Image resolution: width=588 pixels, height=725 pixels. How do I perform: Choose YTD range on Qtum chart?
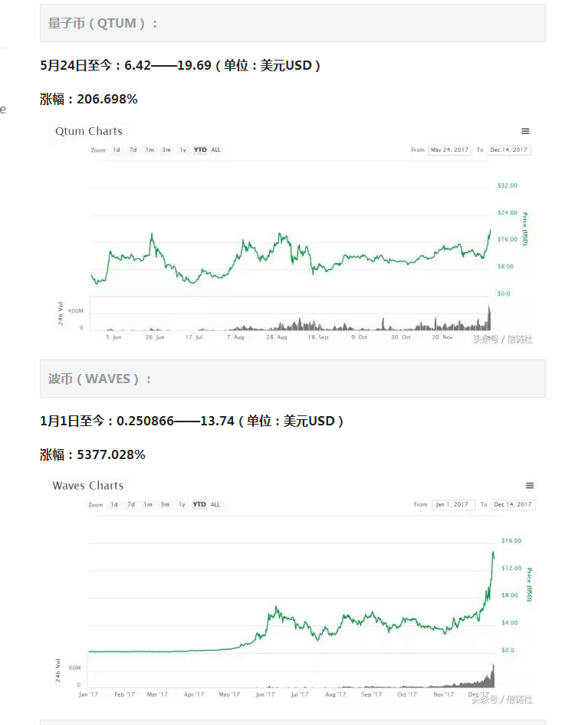click(x=200, y=149)
